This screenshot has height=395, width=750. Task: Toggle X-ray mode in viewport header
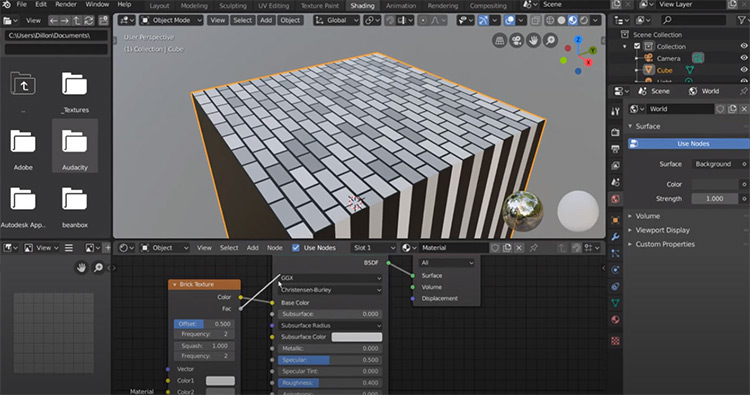coord(535,20)
